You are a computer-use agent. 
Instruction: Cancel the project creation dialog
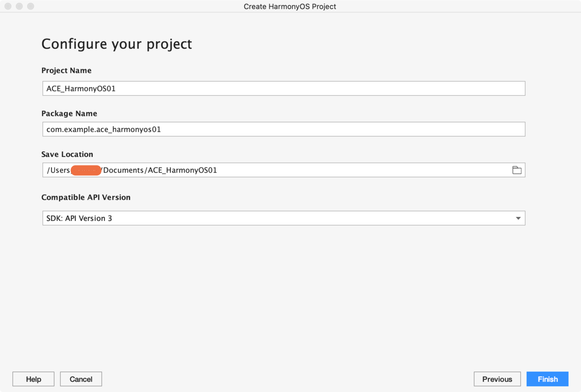(x=81, y=379)
